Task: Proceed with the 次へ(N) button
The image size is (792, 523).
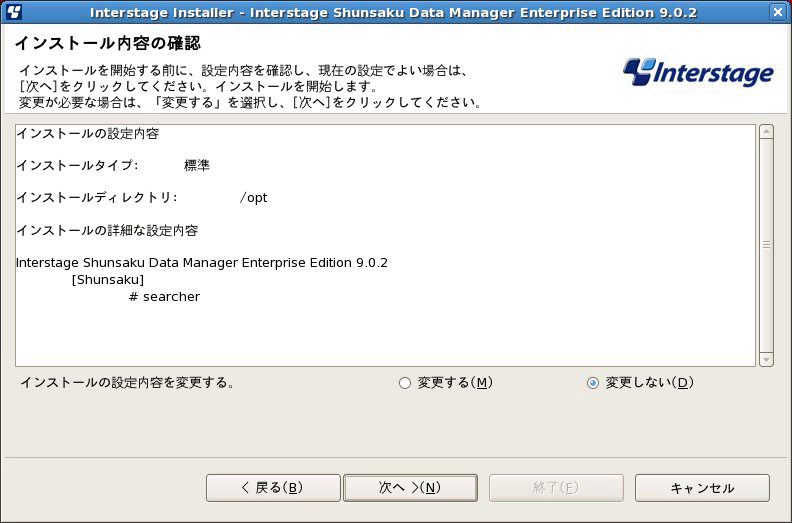Action: [410, 488]
